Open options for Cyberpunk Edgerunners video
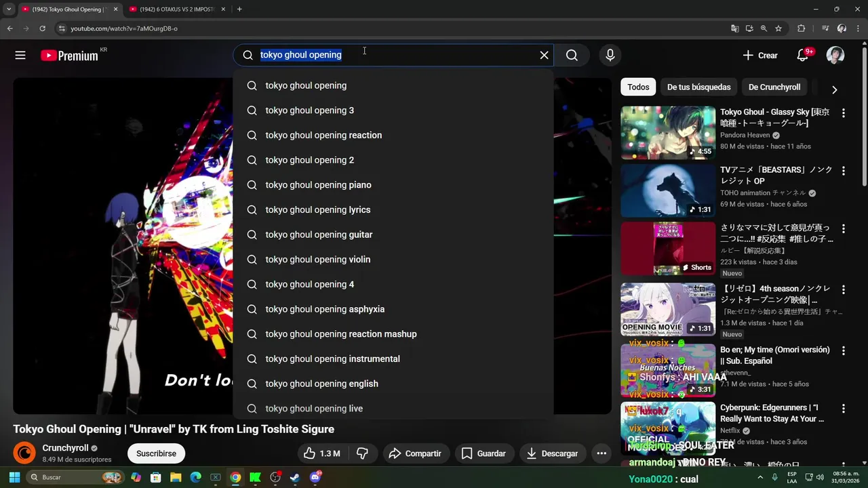The height and width of the screenshot is (488, 868). [844, 409]
